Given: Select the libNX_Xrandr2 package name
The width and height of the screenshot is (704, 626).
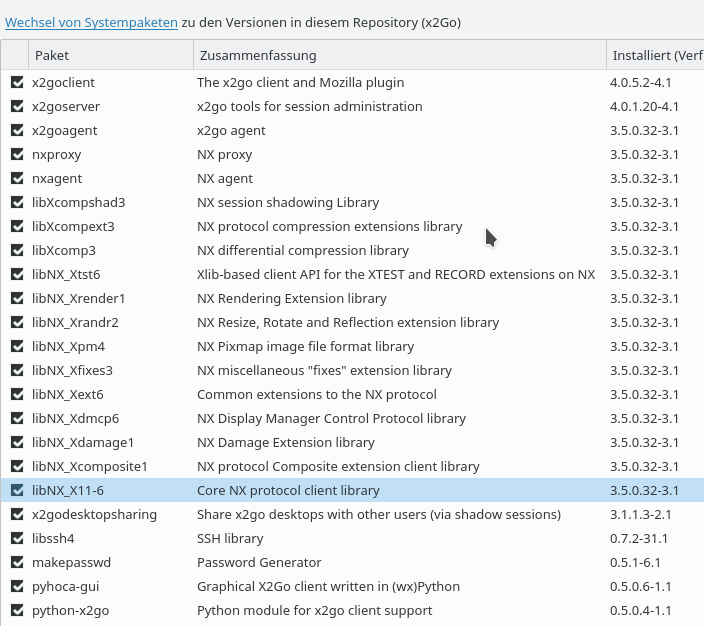Looking at the screenshot, I should click(x=75, y=322).
